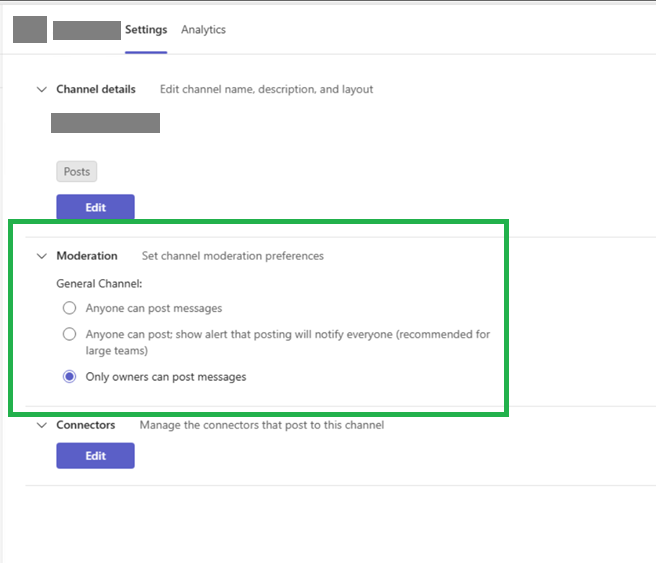Click 'Edit channel name, description, and layout' text

pyautogui.click(x=266, y=89)
